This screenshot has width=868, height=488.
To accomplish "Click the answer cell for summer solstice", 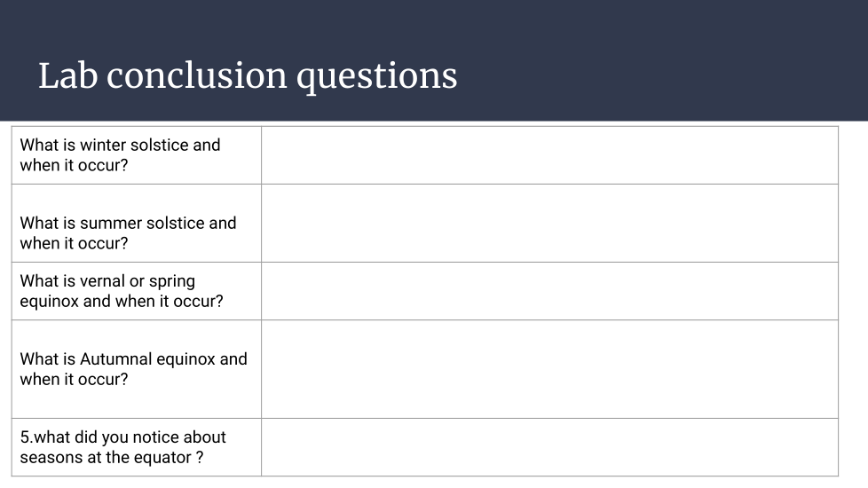I will (x=549, y=224).
